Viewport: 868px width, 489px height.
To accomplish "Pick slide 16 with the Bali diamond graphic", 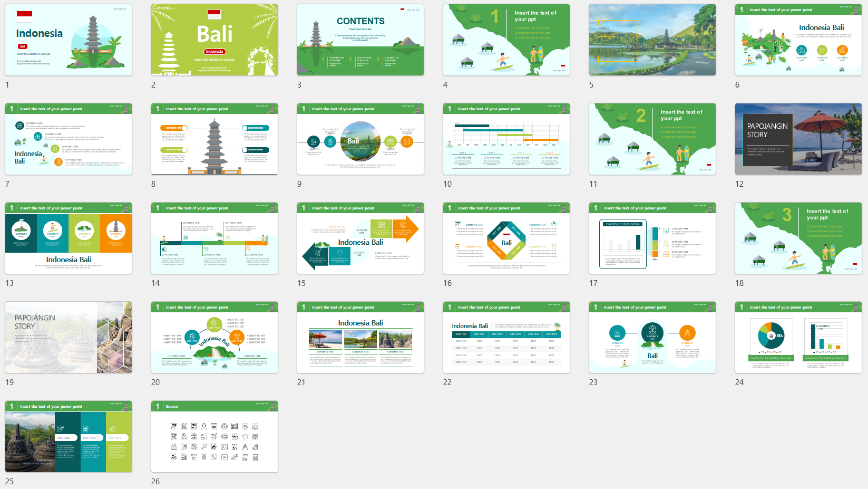I will (x=506, y=238).
